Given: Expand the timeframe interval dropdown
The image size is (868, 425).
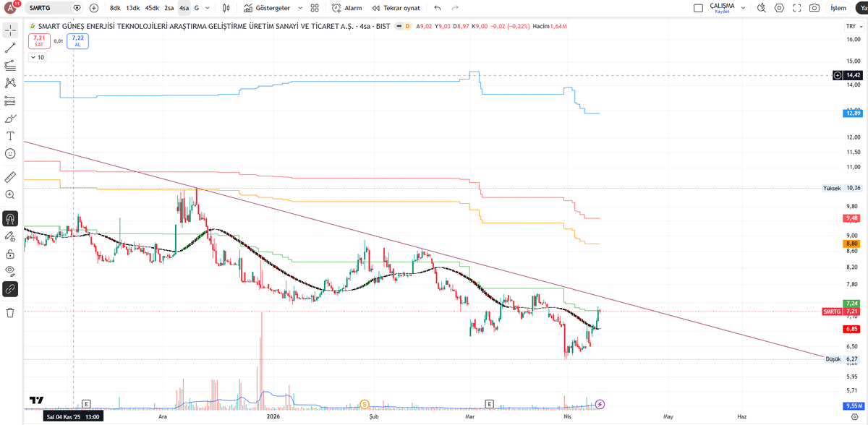Looking at the screenshot, I should 208,8.
